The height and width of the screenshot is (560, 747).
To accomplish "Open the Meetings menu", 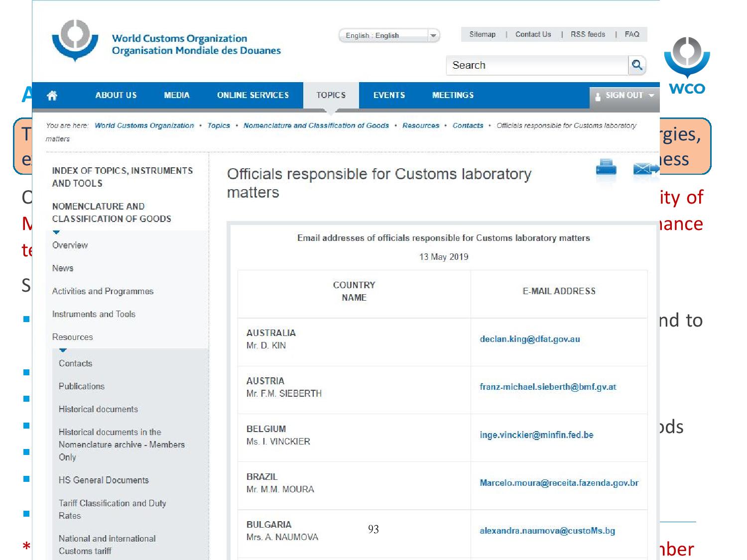I will pos(453,95).
